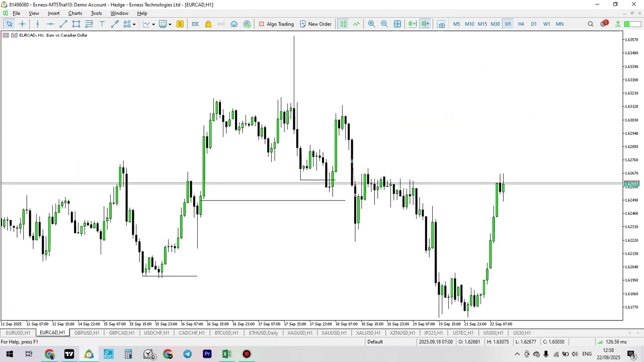Viewport: 644px width, 362px height.
Task: Open the Tools menu
Action: (96, 13)
